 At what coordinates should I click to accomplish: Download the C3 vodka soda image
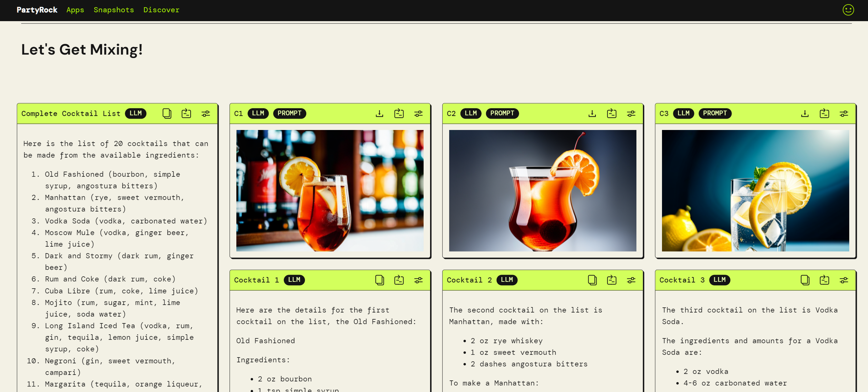point(805,113)
